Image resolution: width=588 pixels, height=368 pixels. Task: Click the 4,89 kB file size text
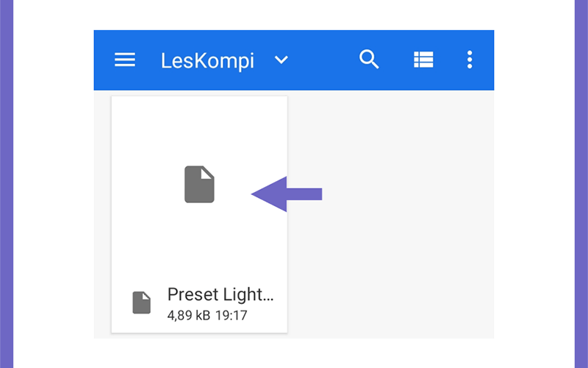189,315
